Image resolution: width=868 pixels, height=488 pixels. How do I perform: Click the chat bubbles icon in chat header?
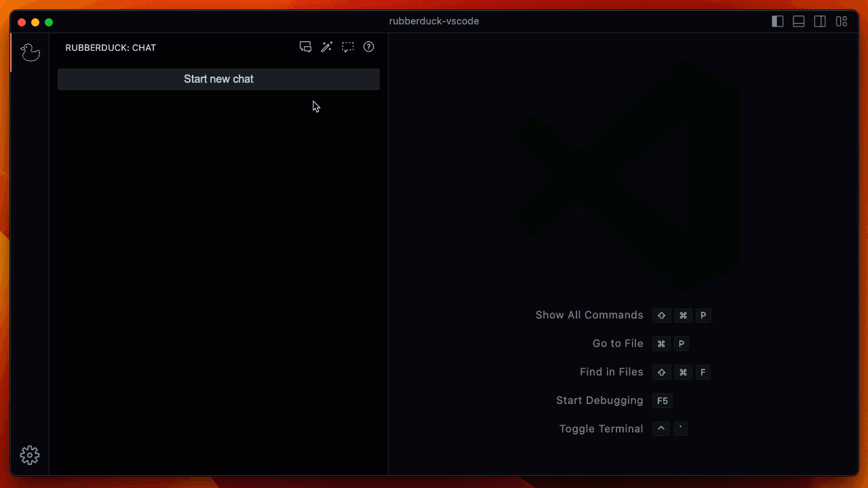pyautogui.click(x=306, y=47)
